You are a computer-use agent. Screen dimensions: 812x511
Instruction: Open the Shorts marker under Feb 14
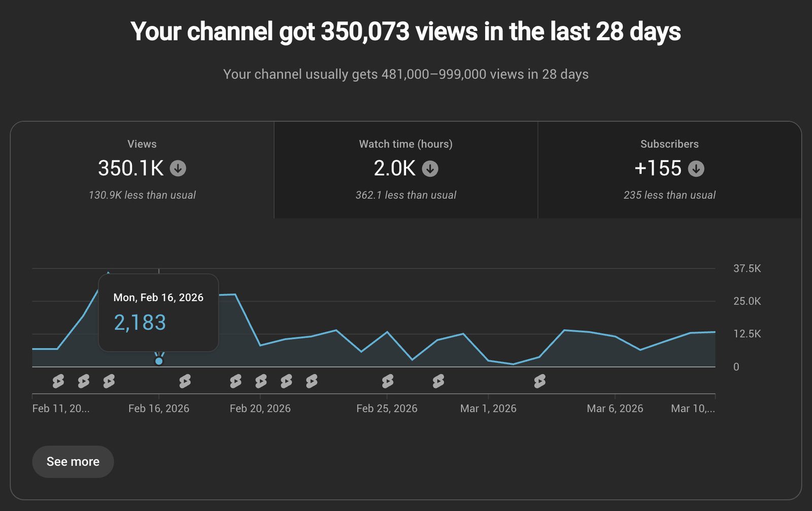(x=109, y=381)
